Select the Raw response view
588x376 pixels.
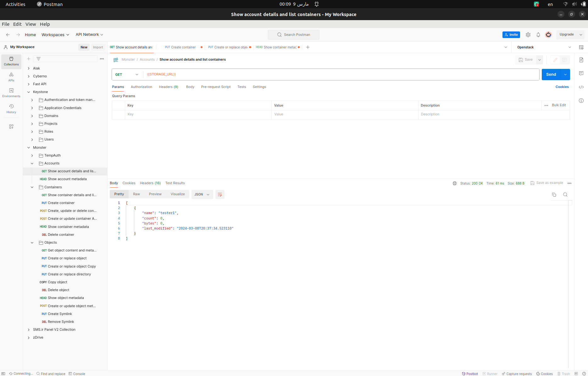136,194
